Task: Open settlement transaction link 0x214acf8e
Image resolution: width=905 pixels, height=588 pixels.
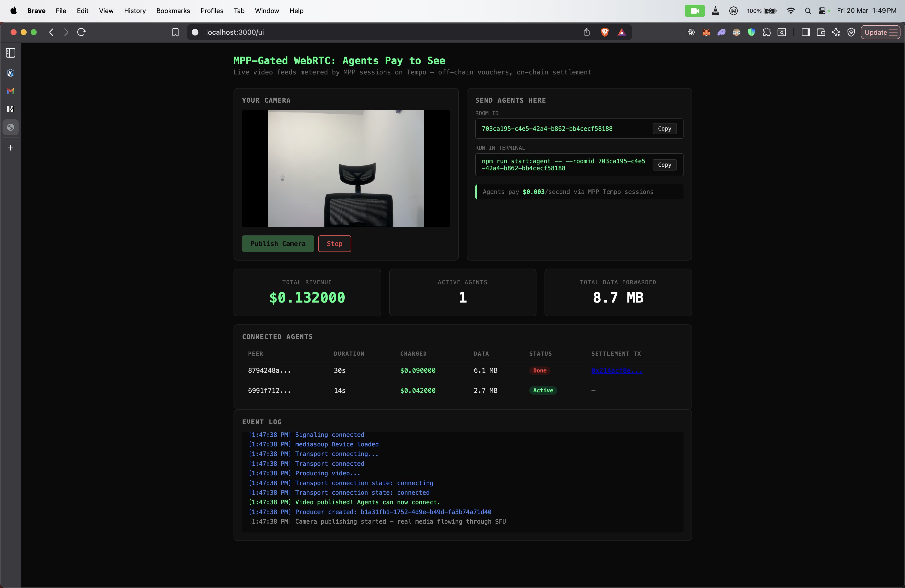Action: (x=616, y=370)
